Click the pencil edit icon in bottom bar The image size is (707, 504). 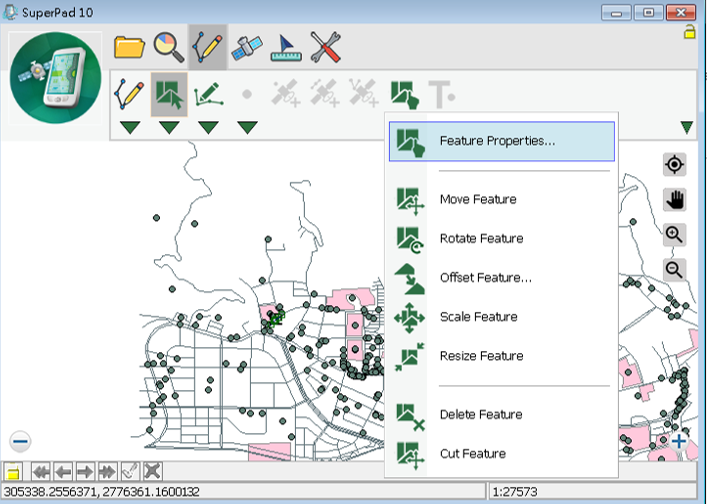(x=130, y=472)
